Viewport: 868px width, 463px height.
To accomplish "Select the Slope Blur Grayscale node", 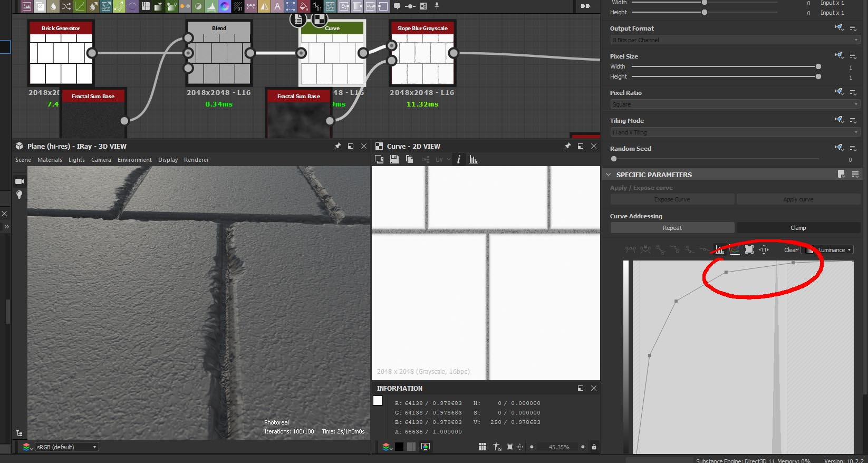I will pyautogui.click(x=422, y=53).
